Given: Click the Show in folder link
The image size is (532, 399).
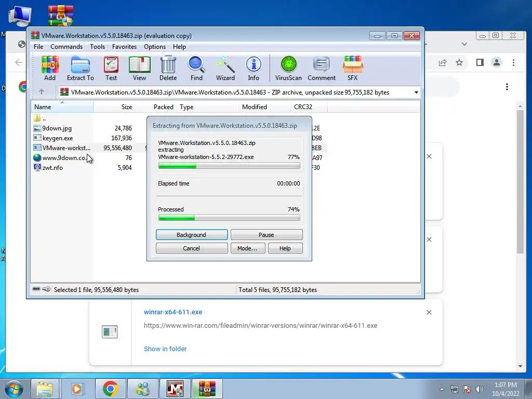Looking at the screenshot, I should 165,349.
